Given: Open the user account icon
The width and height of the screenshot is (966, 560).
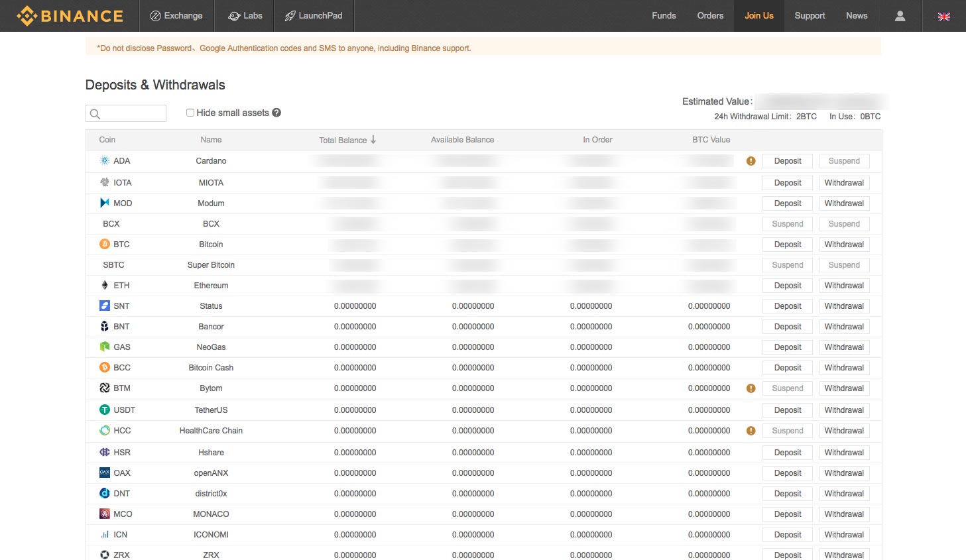Looking at the screenshot, I should (900, 16).
